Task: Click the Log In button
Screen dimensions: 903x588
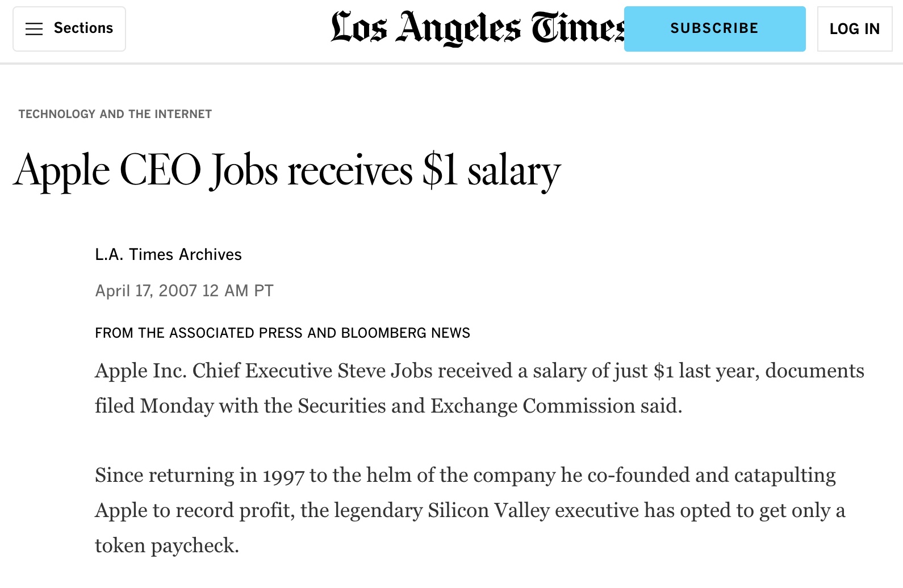Action: 854,29
